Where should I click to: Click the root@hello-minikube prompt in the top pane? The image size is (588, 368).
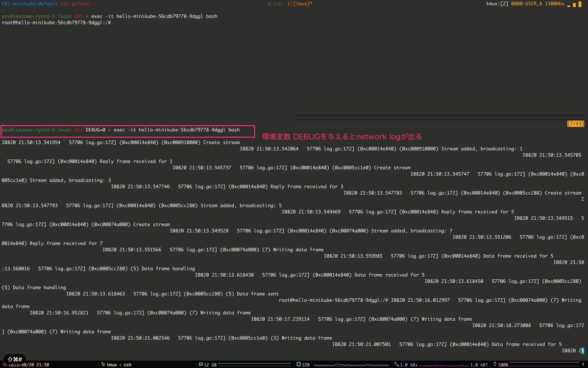56,23
